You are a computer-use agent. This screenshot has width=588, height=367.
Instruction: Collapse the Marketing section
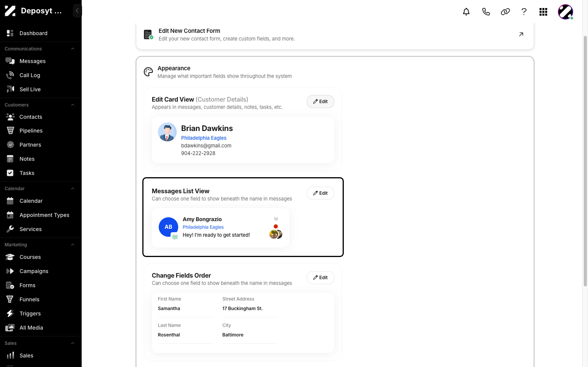tap(72, 245)
